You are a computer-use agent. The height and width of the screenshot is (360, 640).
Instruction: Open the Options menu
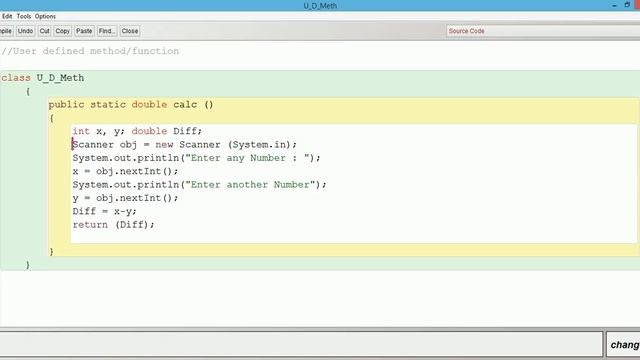coord(45,16)
